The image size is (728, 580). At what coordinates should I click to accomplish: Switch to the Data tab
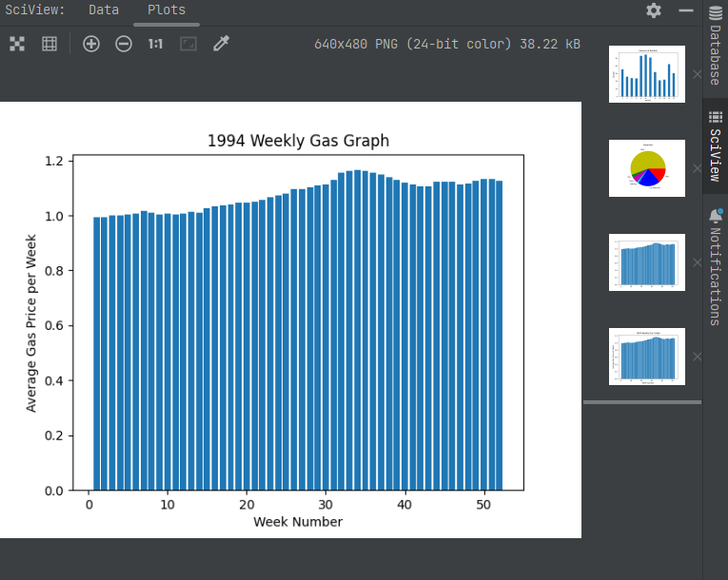coord(104,10)
